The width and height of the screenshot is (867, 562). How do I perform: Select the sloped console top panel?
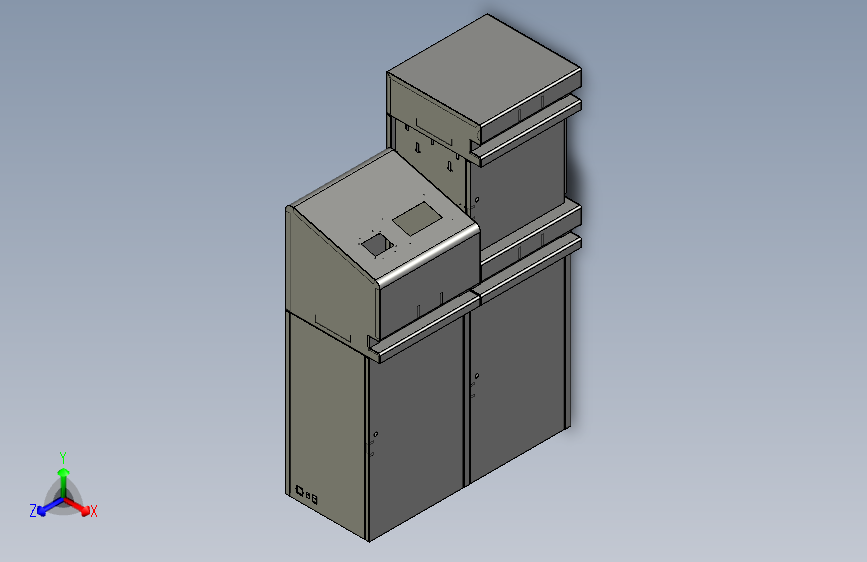[x=385, y=215]
